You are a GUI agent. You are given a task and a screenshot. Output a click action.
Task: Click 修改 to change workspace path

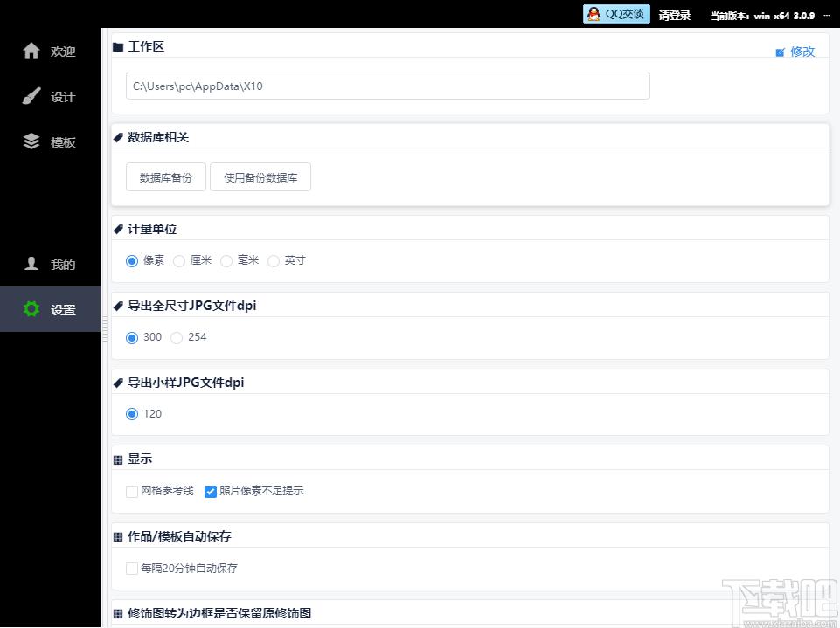tap(802, 52)
